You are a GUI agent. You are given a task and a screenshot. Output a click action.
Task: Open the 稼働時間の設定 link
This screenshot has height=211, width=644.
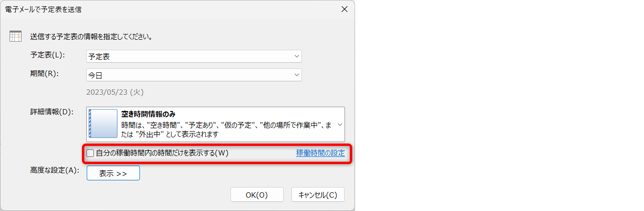pos(321,153)
